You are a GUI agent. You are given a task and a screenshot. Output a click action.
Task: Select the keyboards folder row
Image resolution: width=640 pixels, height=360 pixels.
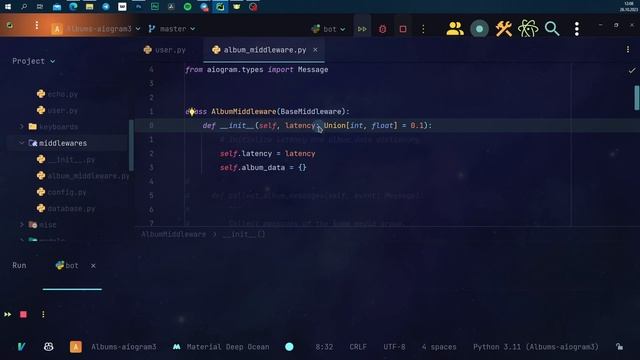click(x=67, y=127)
